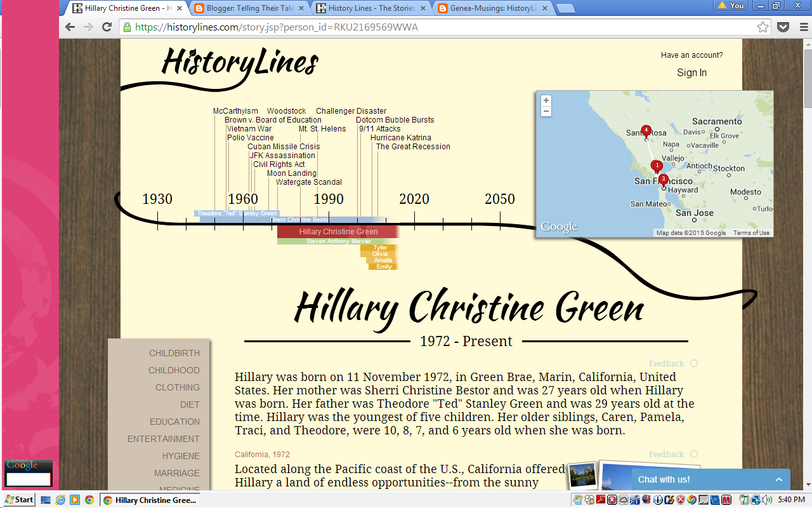Jump to the Entertainment section

[164, 439]
